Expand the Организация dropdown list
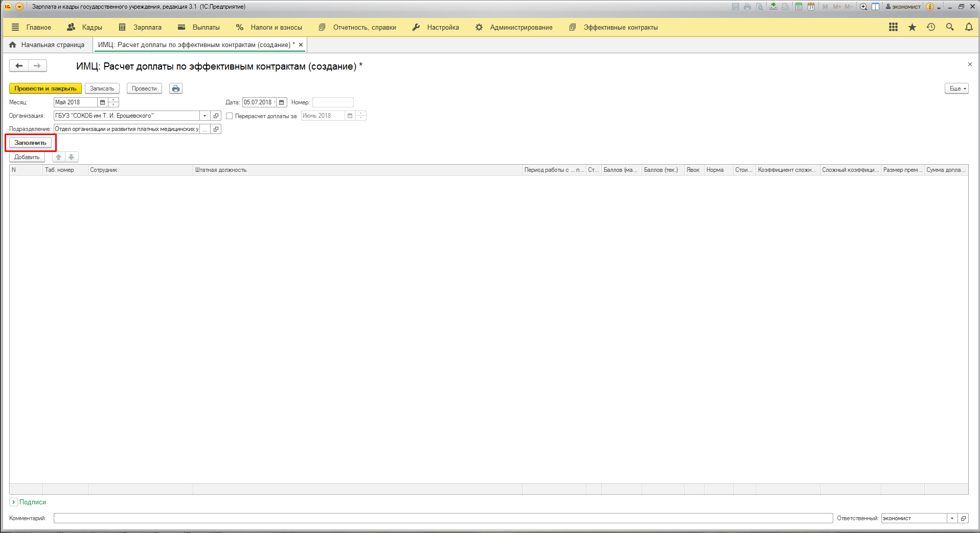Image resolution: width=980 pixels, height=533 pixels. coord(204,116)
